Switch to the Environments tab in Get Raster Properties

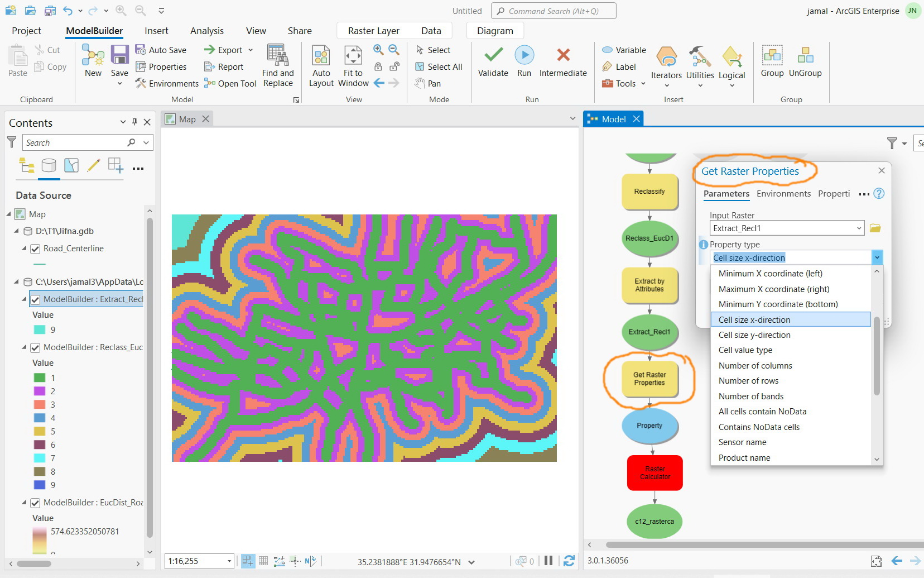(783, 194)
